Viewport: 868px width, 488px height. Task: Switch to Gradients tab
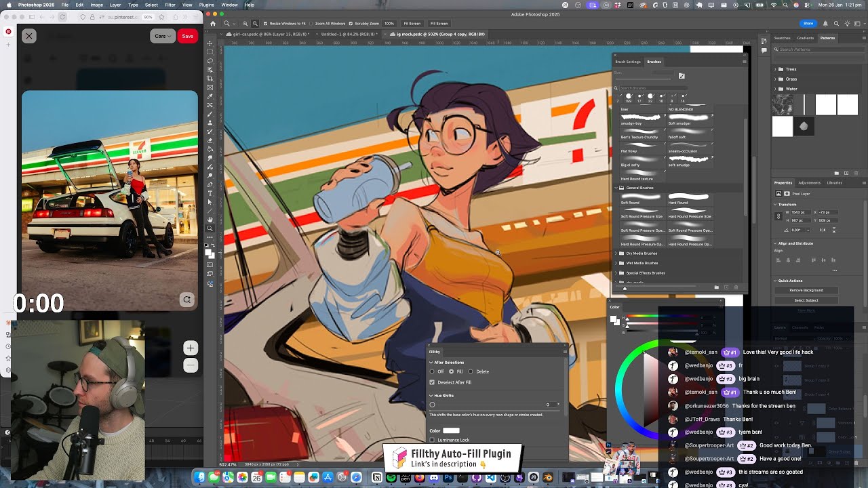[806, 38]
